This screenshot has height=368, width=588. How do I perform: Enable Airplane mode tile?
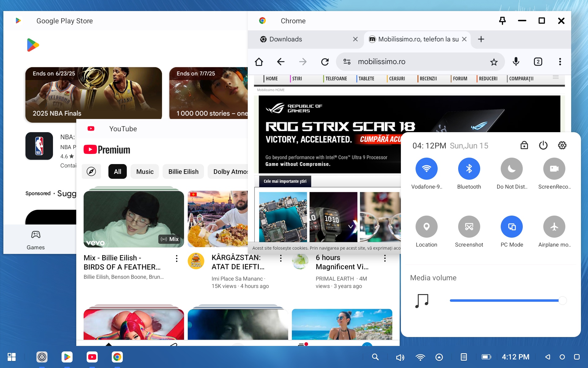click(x=554, y=227)
